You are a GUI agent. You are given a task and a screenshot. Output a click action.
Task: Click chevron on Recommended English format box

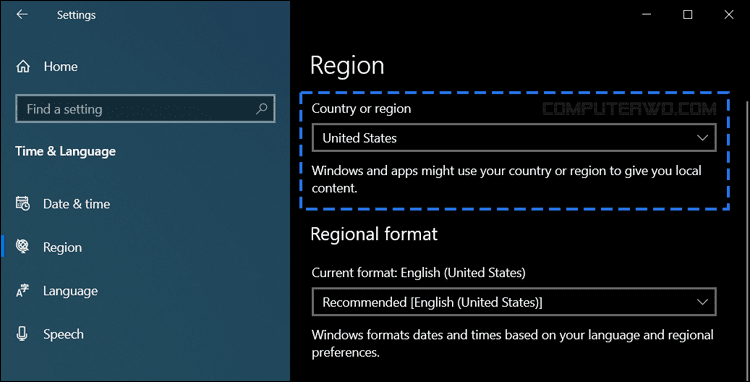pyautogui.click(x=702, y=302)
